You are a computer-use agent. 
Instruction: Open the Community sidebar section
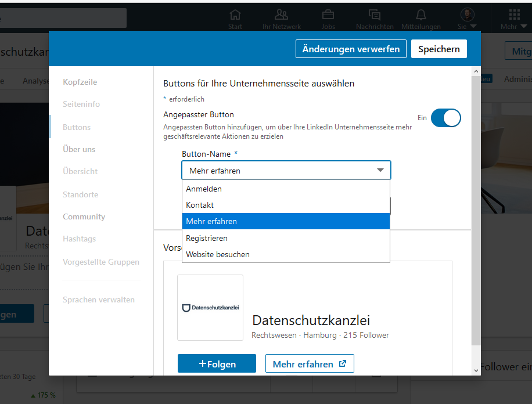click(x=84, y=217)
